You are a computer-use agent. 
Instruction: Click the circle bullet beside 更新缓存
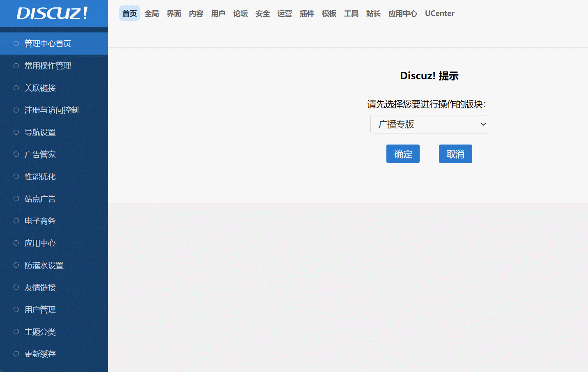[16, 354]
